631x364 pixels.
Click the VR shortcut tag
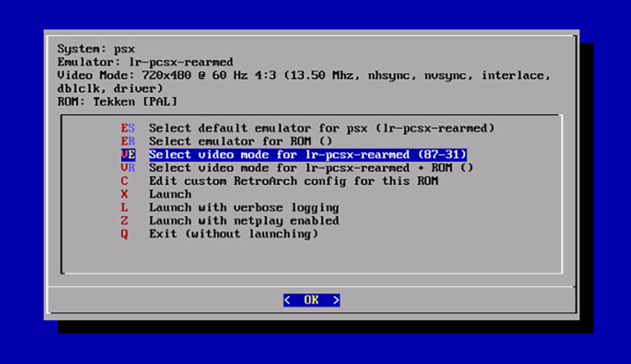pyautogui.click(x=128, y=168)
